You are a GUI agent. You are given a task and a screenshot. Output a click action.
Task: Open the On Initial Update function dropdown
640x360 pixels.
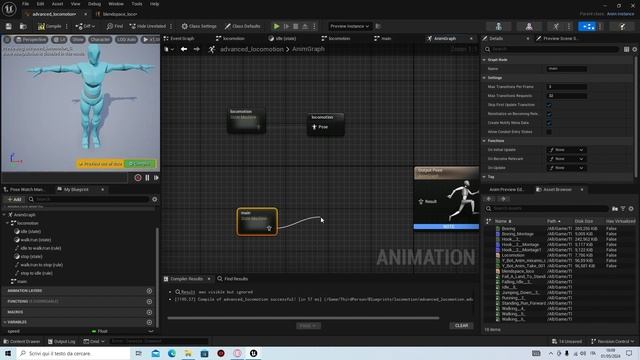(567, 150)
